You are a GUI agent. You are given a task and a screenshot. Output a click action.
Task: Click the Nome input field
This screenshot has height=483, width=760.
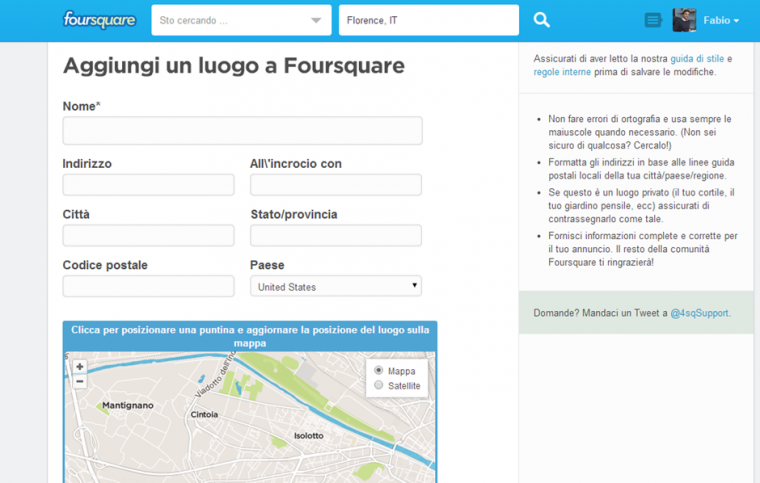pos(242,130)
